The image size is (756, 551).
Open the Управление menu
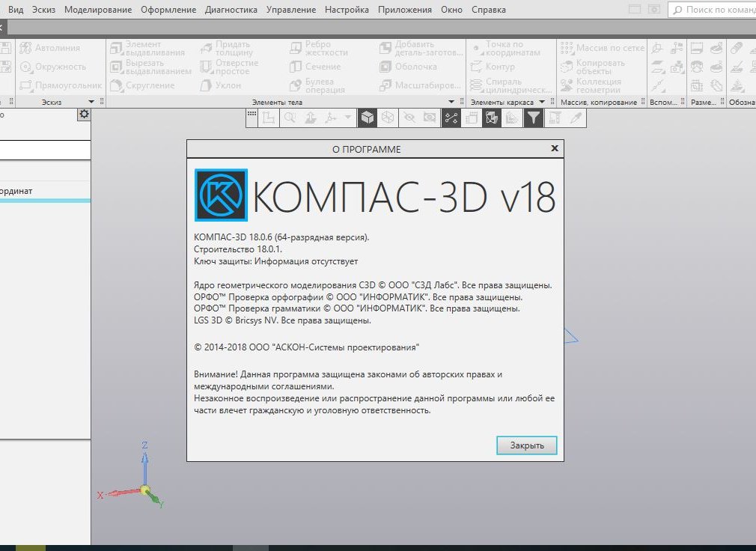coord(290,10)
